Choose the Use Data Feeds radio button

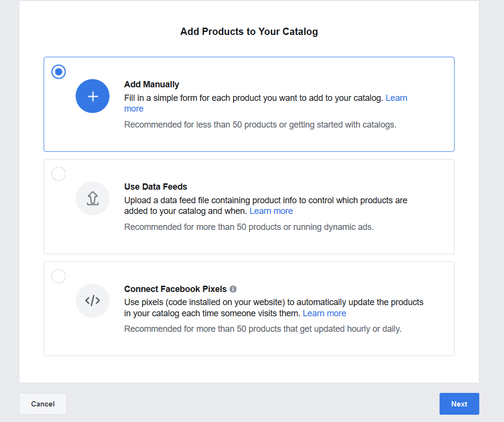pos(59,174)
